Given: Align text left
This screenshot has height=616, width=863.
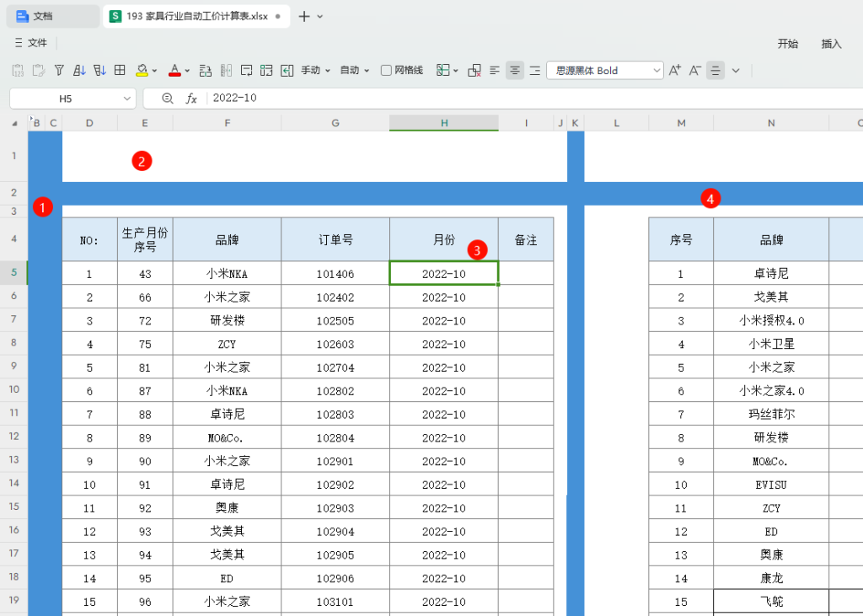Looking at the screenshot, I should click(x=494, y=71).
